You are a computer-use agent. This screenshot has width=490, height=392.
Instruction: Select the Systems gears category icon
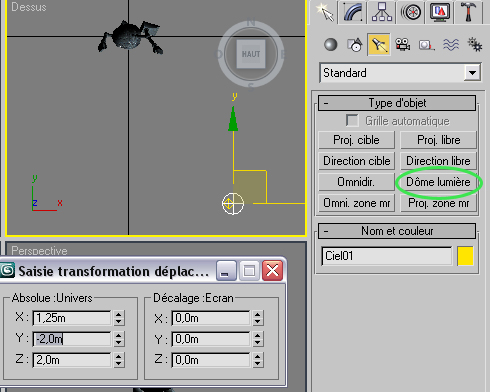click(x=475, y=45)
